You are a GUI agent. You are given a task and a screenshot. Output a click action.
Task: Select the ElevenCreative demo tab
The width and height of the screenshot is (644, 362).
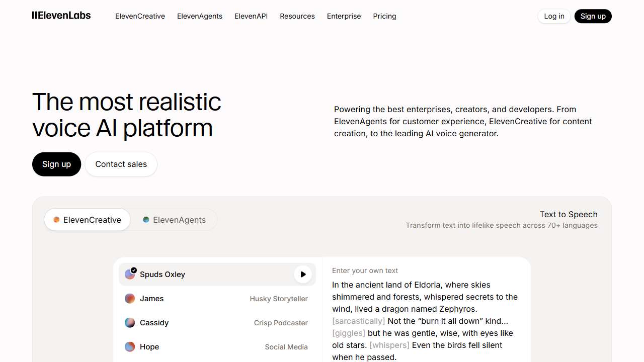(x=88, y=220)
